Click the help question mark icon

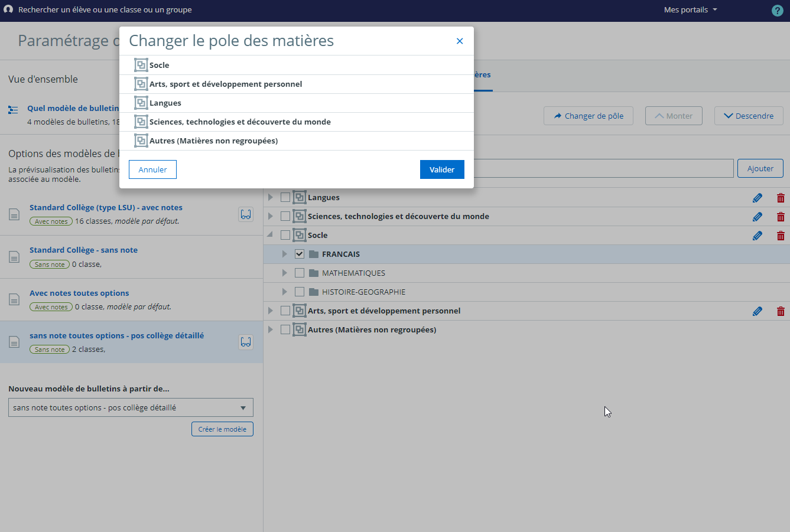[778, 11]
